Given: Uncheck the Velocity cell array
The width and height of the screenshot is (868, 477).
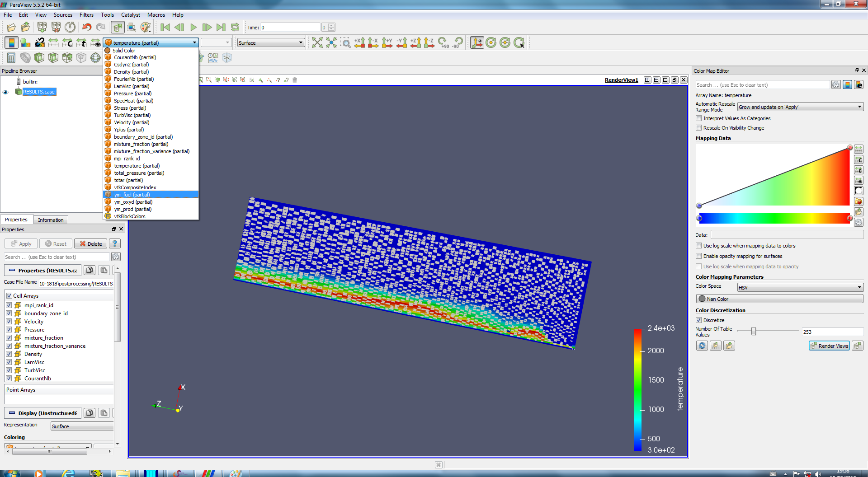Looking at the screenshot, I should pos(9,322).
